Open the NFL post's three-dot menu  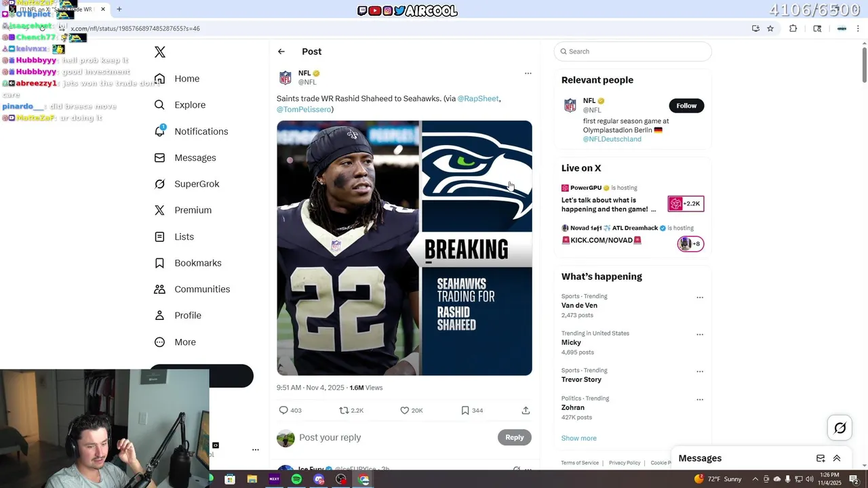pyautogui.click(x=528, y=73)
